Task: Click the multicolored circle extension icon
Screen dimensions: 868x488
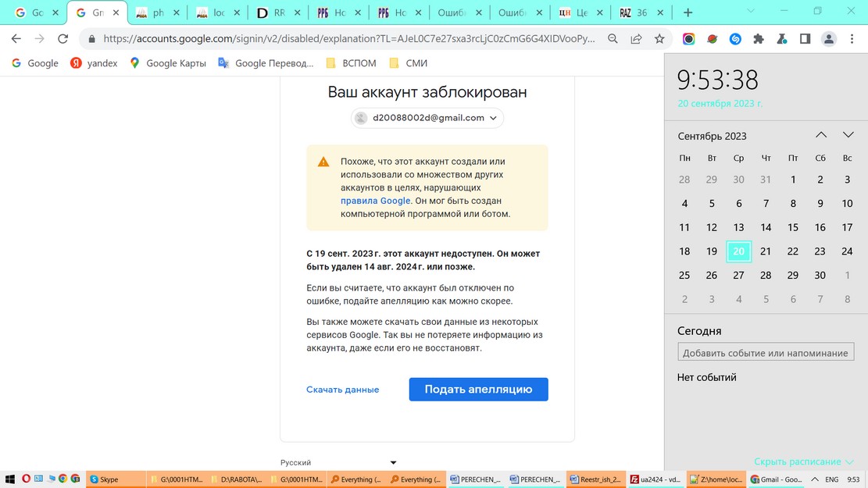Action: click(688, 39)
